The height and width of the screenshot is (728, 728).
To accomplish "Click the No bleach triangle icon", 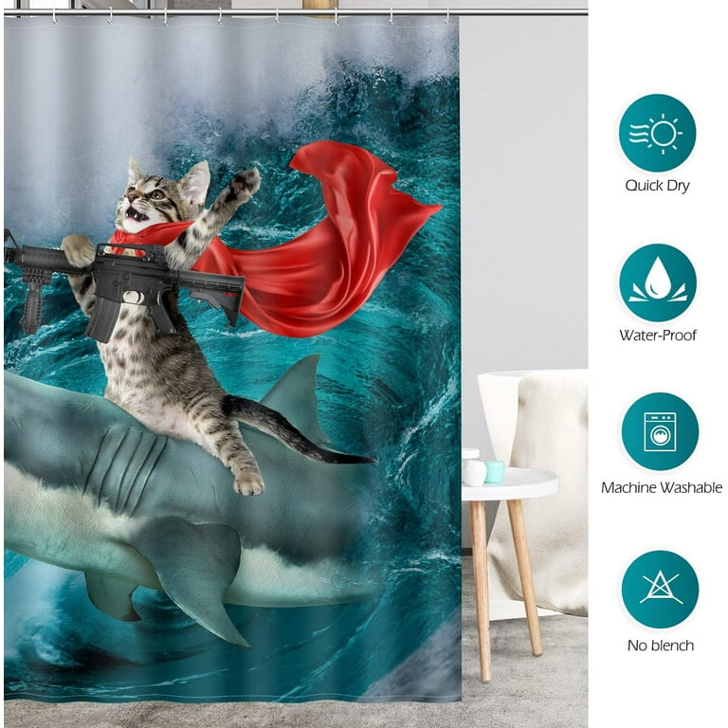I will pos(659,589).
